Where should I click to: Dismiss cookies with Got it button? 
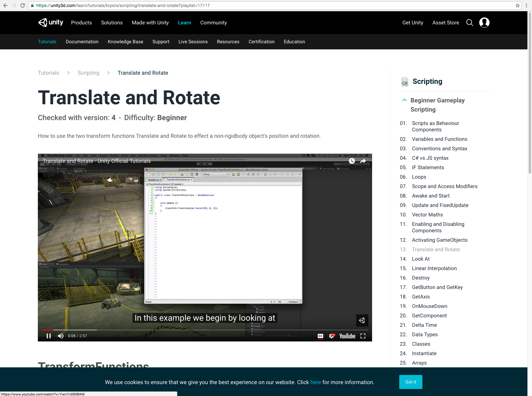tap(411, 382)
